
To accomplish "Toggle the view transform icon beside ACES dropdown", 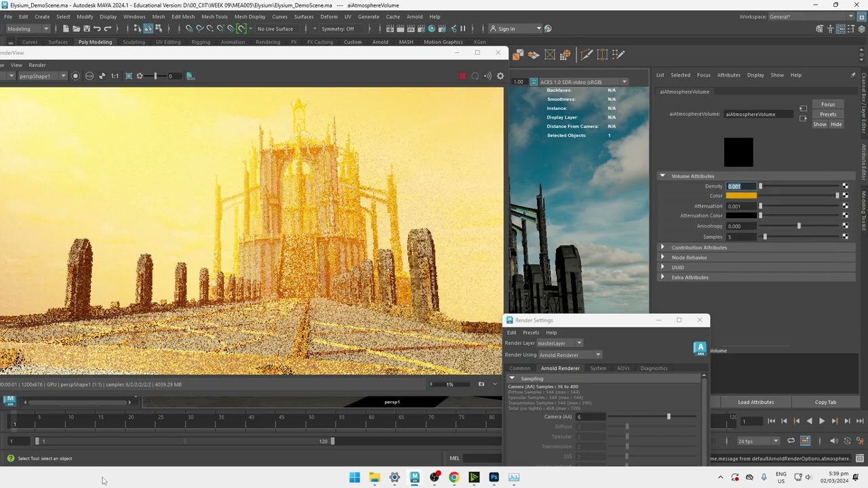I will pos(534,81).
